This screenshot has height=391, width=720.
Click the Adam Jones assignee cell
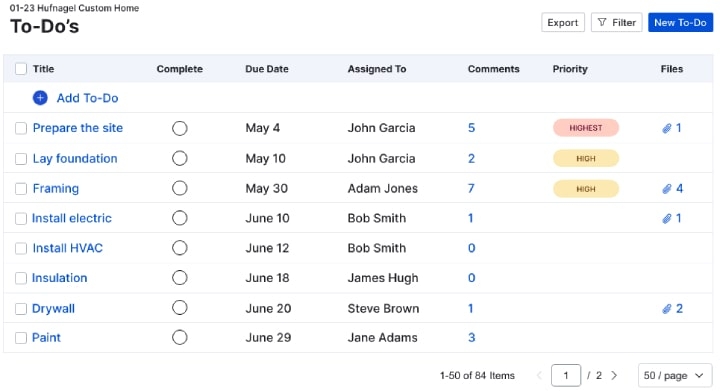382,189
